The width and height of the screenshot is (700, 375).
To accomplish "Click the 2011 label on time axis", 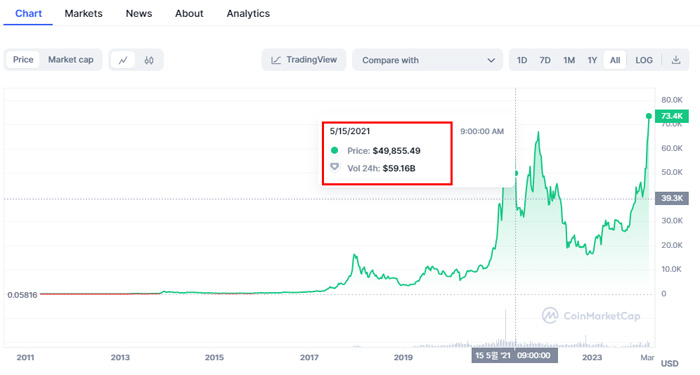I will (25, 357).
